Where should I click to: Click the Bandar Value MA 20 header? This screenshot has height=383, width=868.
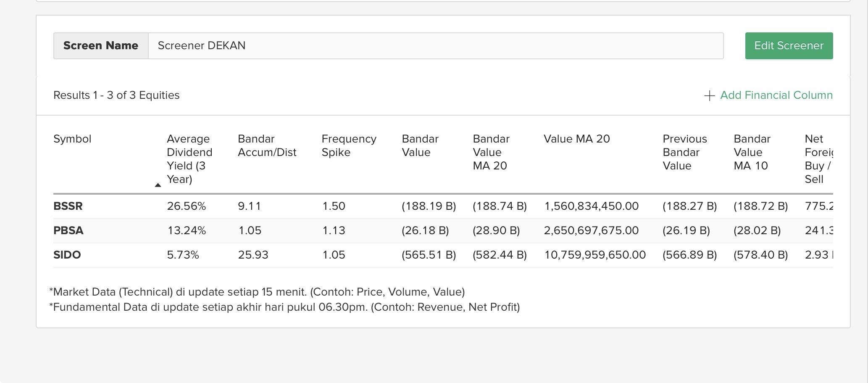490,152
